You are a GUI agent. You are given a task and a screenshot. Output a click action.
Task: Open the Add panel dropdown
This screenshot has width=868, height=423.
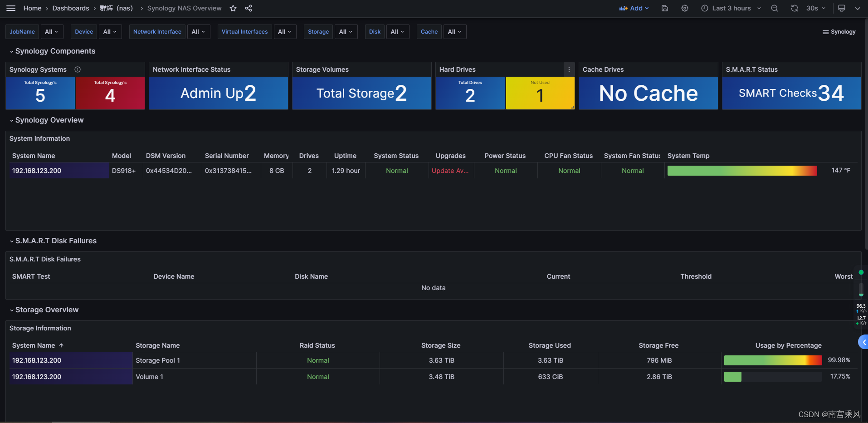tap(634, 8)
